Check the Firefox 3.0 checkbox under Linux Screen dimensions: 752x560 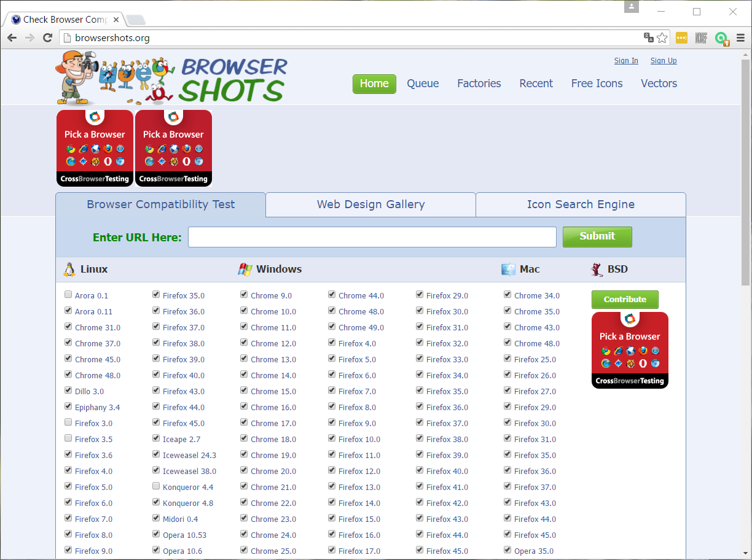[68, 422]
